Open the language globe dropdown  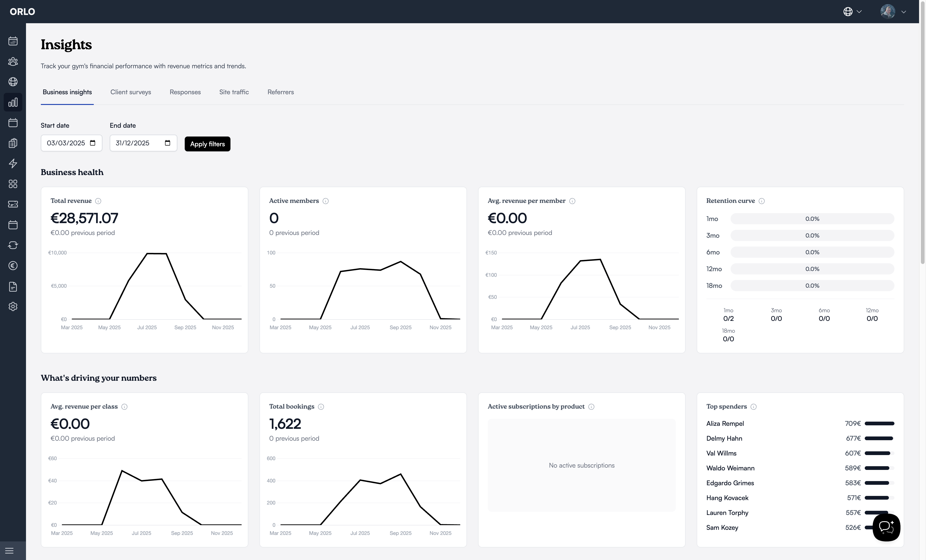tap(852, 12)
